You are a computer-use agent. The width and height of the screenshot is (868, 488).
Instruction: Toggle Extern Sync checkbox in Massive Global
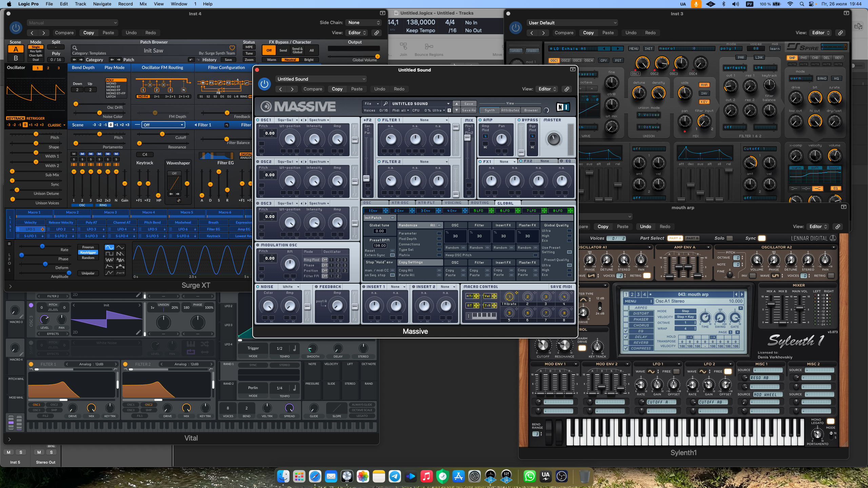(x=393, y=255)
